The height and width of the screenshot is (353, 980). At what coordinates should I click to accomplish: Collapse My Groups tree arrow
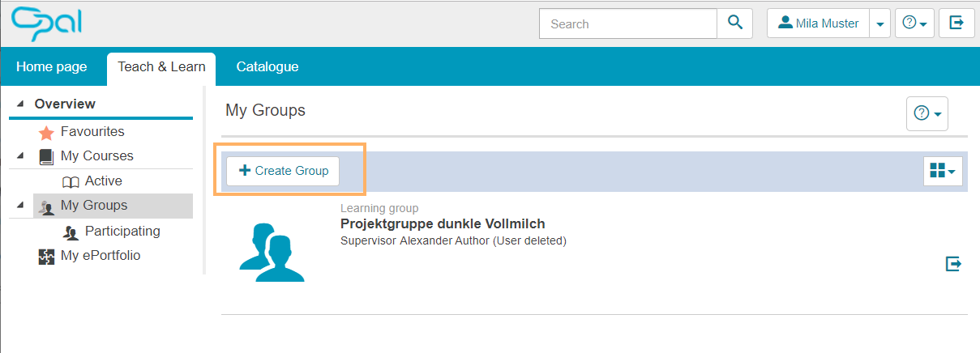coord(19,206)
